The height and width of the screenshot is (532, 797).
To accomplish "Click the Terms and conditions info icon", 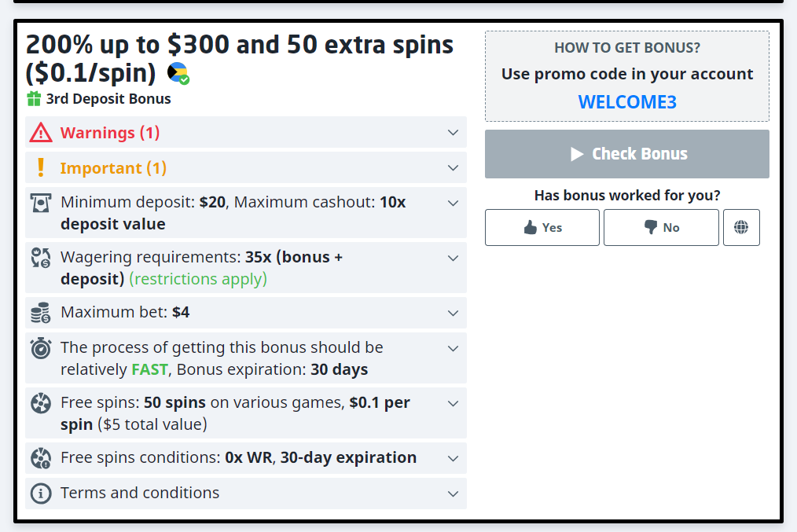I will click(x=41, y=493).
